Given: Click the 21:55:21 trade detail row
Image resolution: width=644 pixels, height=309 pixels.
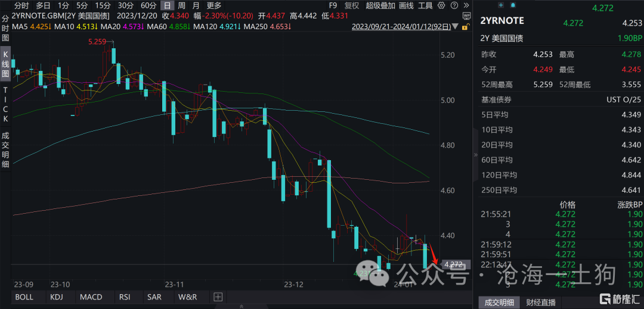Looking at the screenshot, I should [561, 214].
